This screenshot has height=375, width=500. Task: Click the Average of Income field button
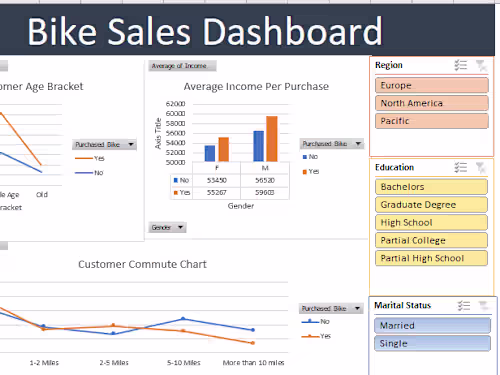(182, 66)
